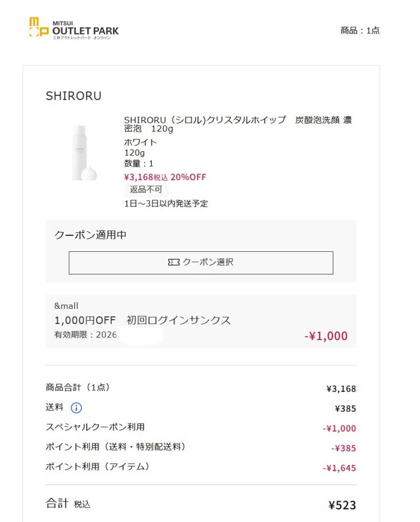Screen dimensions: 420x522
Task: Click the Mitsui Outlet Park logo
Action: (74, 29)
